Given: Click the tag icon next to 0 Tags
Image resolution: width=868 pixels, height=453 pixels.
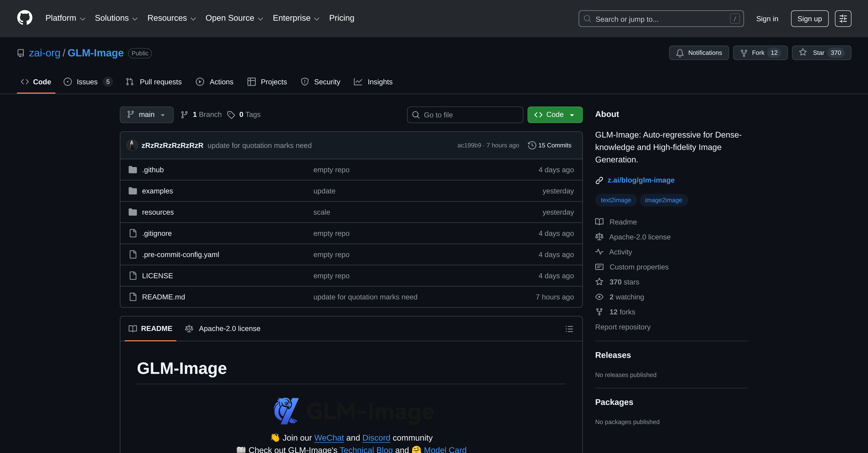Looking at the screenshot, I should point(231,115).
